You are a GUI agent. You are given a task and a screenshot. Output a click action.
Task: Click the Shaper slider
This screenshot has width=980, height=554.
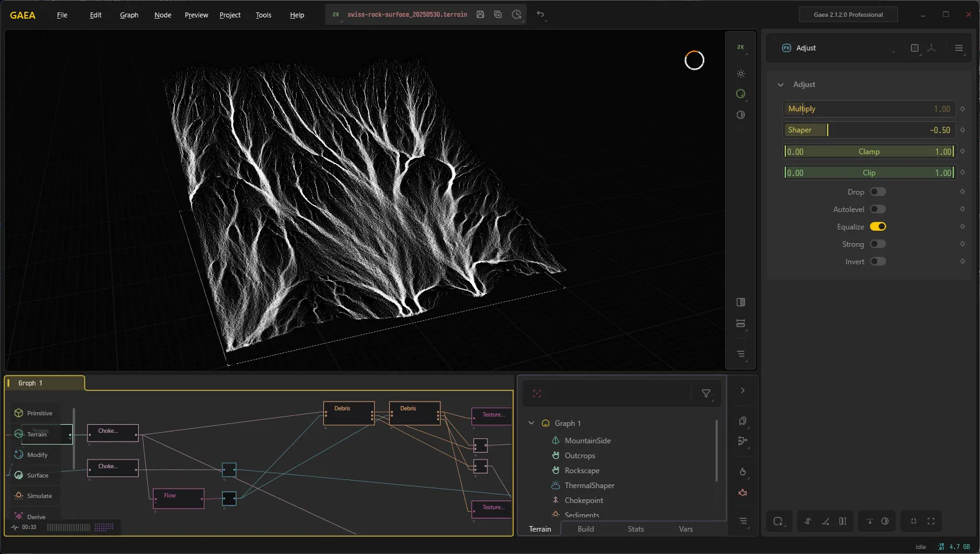(868, 130)
